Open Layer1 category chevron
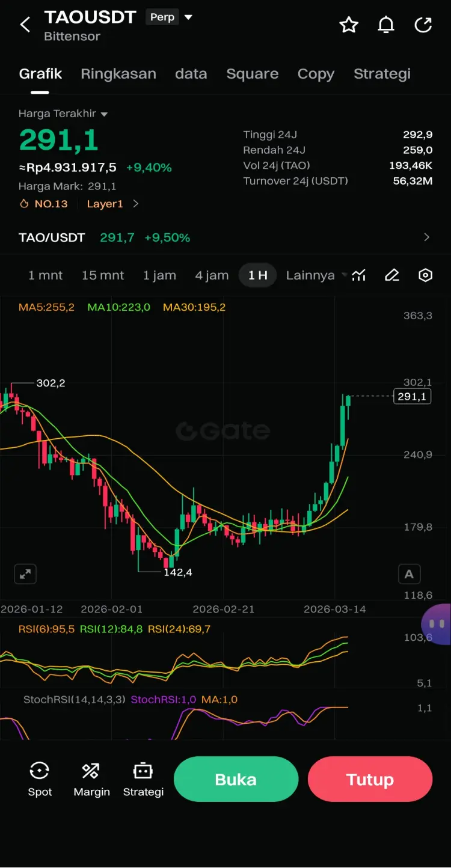The image size is (451, 868). 136,204
